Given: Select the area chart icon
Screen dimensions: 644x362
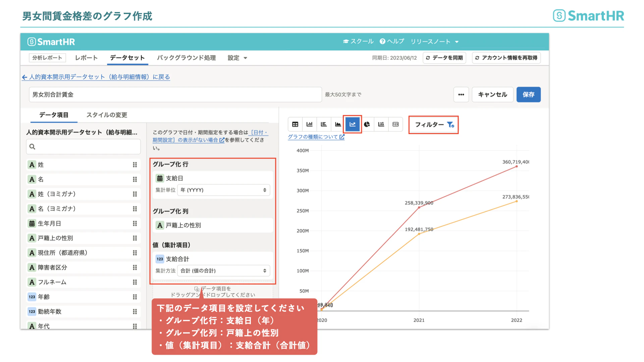Looking at the screenshot, I should (x=338, y=124).
